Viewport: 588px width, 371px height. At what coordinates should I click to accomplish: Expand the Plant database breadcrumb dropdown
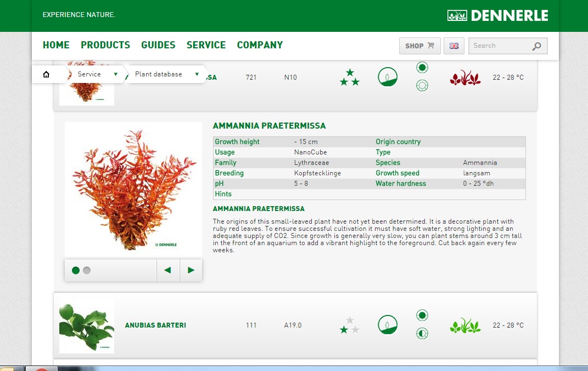point(197,74)
